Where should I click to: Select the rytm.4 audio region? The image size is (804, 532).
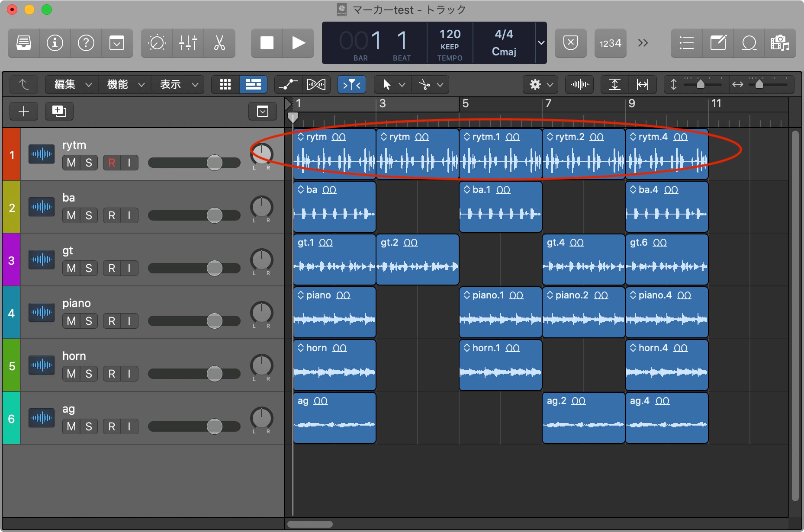coord(667,154)
